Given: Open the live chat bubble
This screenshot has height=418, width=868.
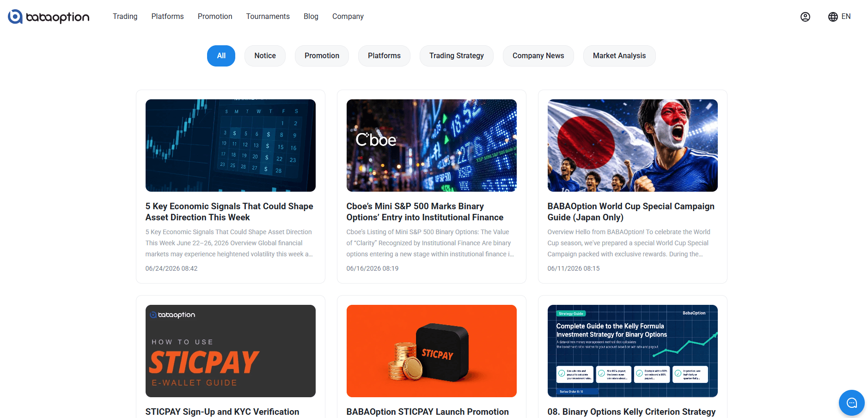Looking at the screenshot, I should click(x=851, y=403).
